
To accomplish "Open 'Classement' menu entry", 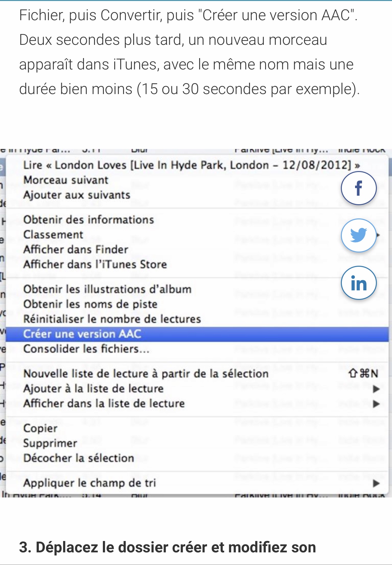I will point(53,235).
